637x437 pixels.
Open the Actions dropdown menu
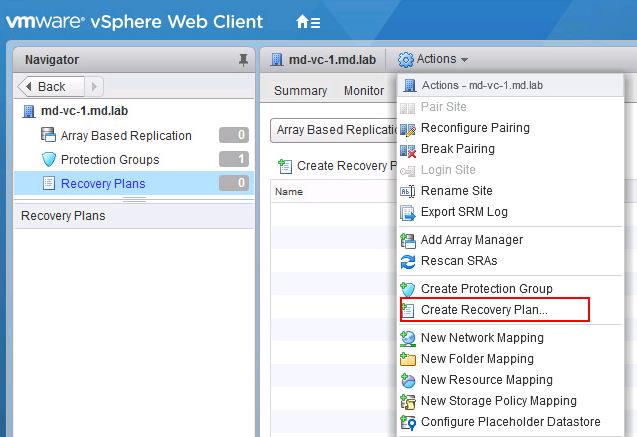(433, 59)
